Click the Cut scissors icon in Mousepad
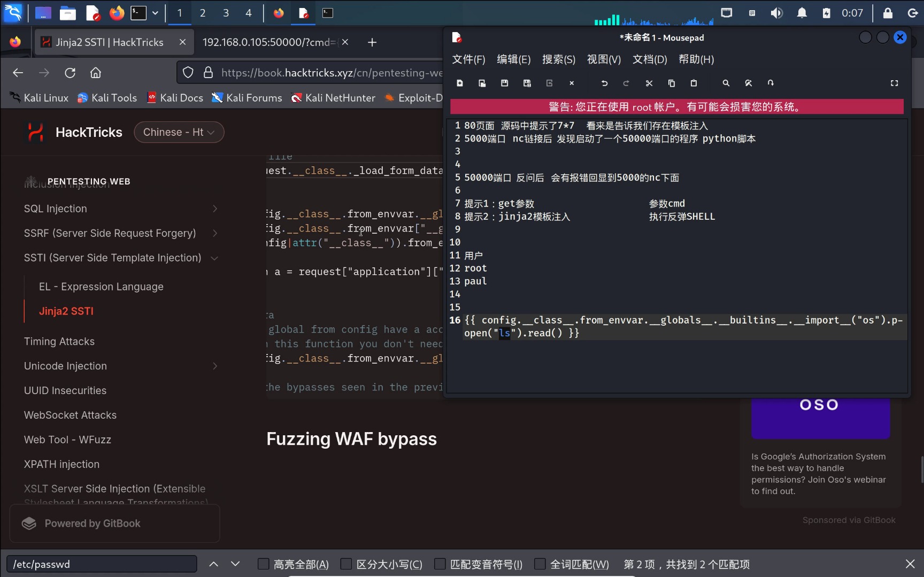The image size is (924, 577). (x=649, y=83)
